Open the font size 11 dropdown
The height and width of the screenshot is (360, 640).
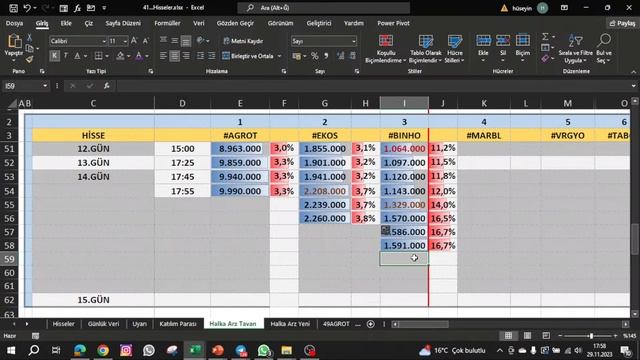pyautogui.click(x=125, y=41)
